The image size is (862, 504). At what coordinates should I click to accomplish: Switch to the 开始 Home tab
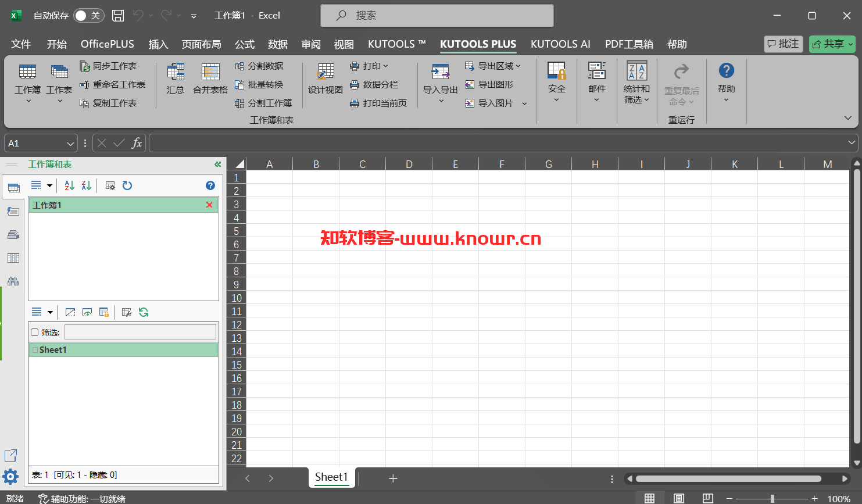tap(57, 44)
